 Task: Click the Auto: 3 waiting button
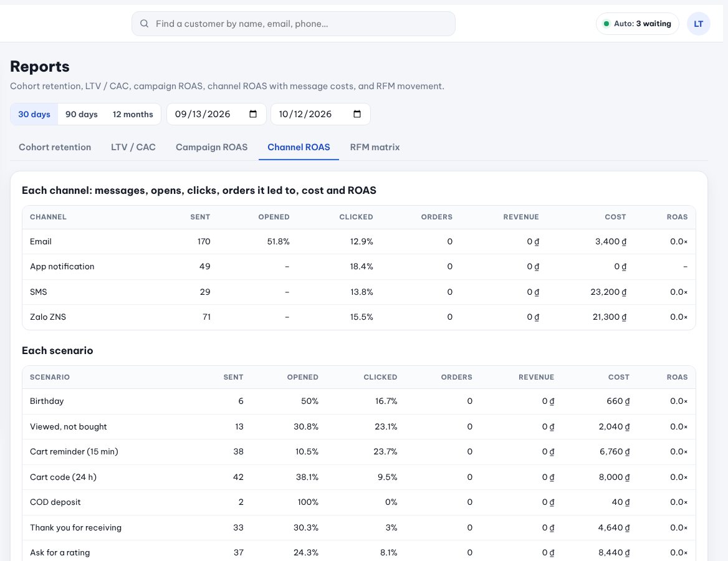click(x=638, y=24)
